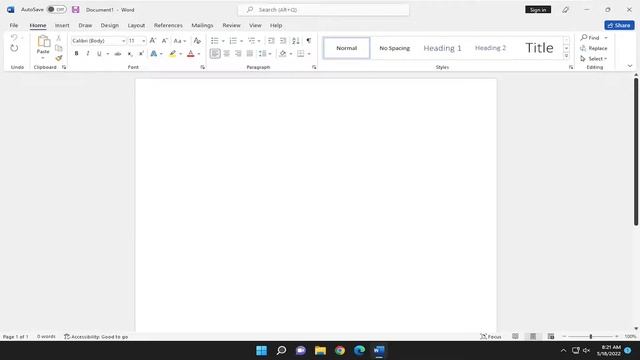Click Increase Indent icon
Image resolution: width=640 pixels, height=360 pixels.
pos(283,40)
